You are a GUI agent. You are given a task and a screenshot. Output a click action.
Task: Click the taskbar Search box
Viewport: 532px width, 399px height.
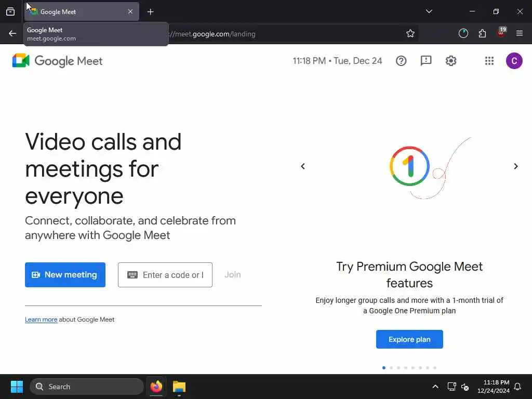87,387
